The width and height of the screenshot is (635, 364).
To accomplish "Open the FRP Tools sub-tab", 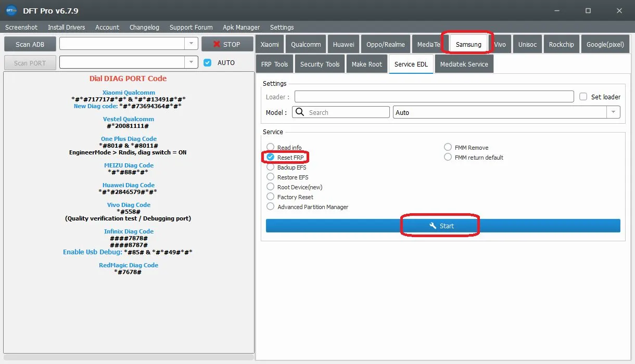I will pos(274,64).
